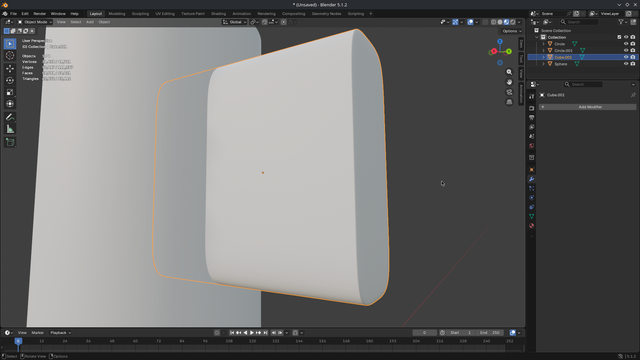Image resolution: width=640 pixels, height=360 pixels.
Task: Toggle camera view icon in viewport
Action: (509, 92)
